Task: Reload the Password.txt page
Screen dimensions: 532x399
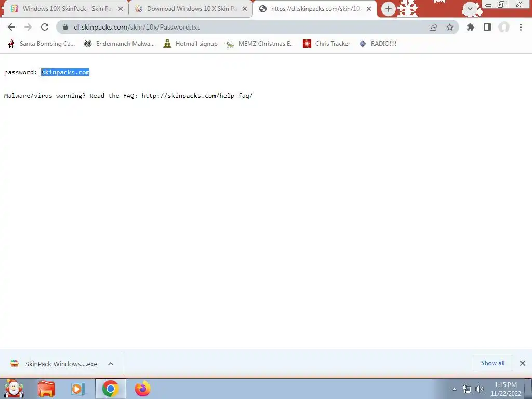Action: click(x=45, y=27)
